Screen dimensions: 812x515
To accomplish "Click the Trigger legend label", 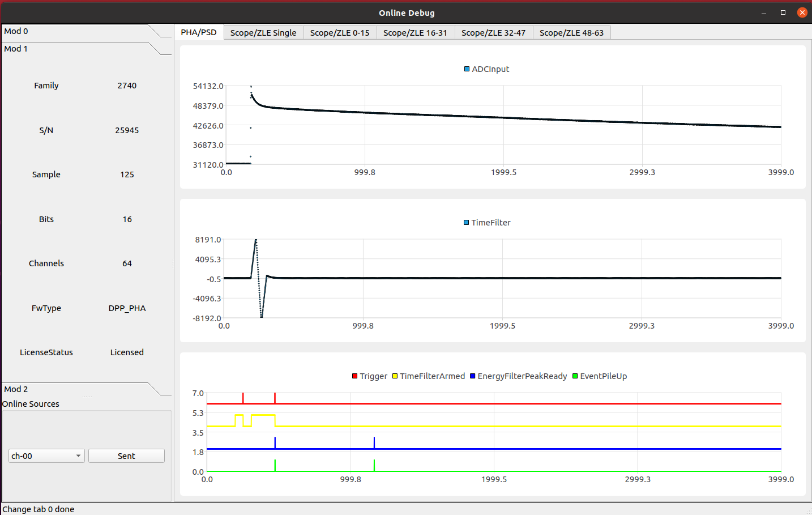I will pyautogui.click(x=374, y=376).
